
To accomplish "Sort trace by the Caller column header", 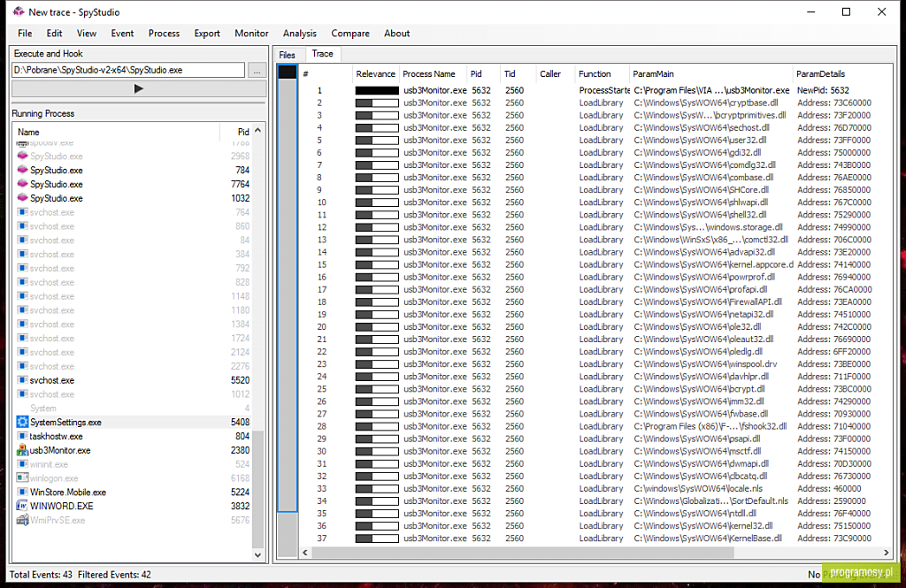I will (550, 74).
